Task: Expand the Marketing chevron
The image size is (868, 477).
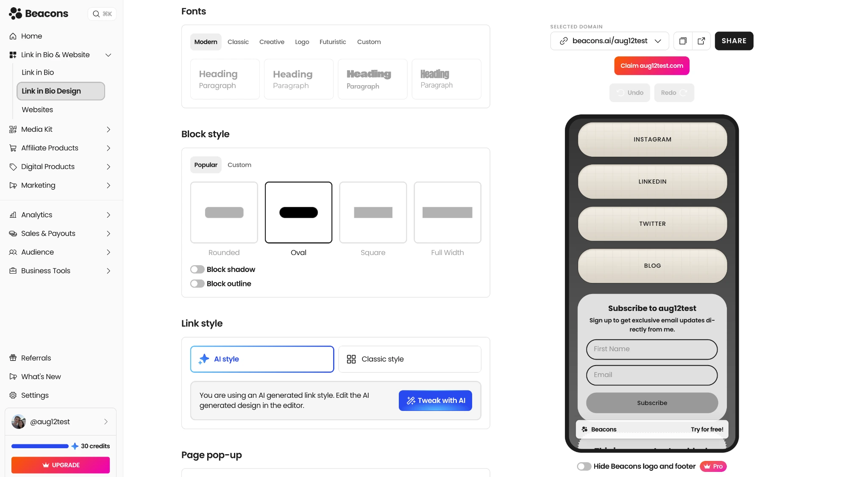Action: pos(108,185)
